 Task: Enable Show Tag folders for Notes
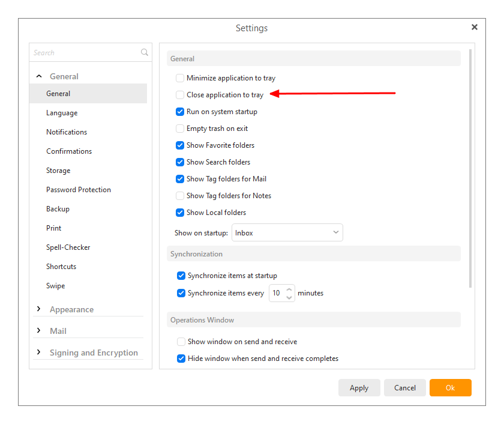[x=180, y=196]
